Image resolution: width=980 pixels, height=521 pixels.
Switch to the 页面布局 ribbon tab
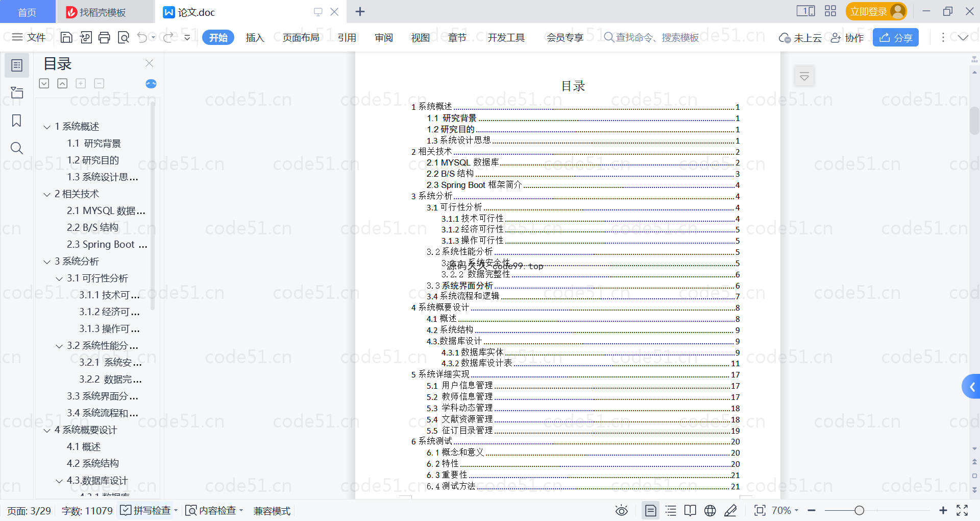point(301,37)
